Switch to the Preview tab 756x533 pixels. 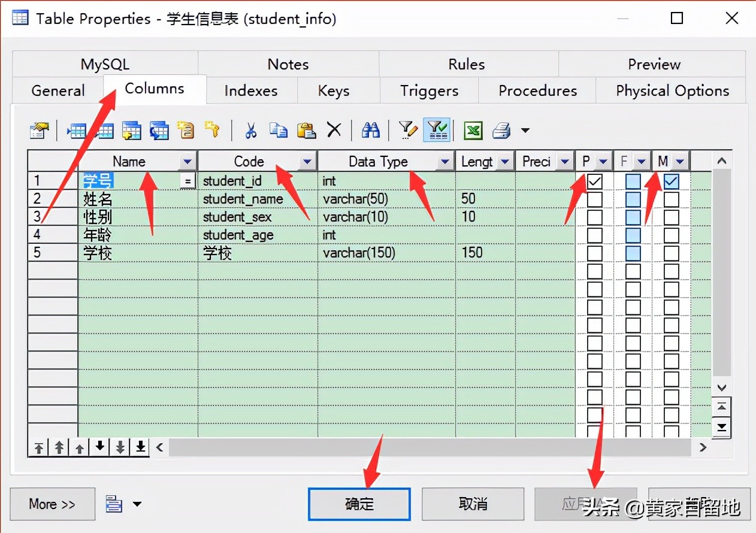click(654, 64)
